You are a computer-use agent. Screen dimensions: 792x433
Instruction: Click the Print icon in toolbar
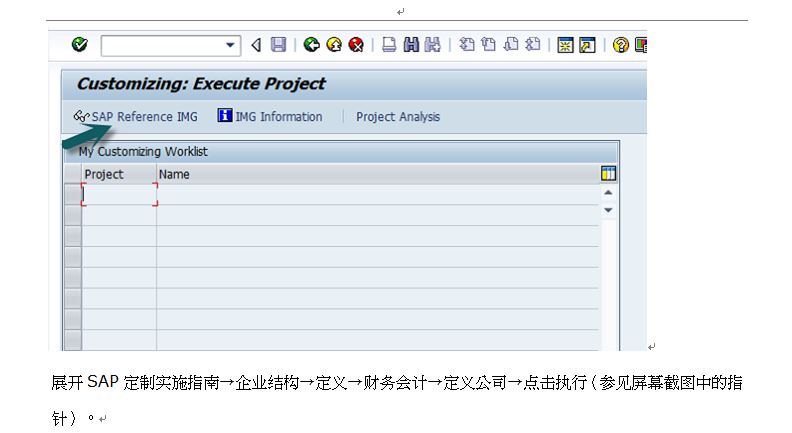(x=389, y=45)
